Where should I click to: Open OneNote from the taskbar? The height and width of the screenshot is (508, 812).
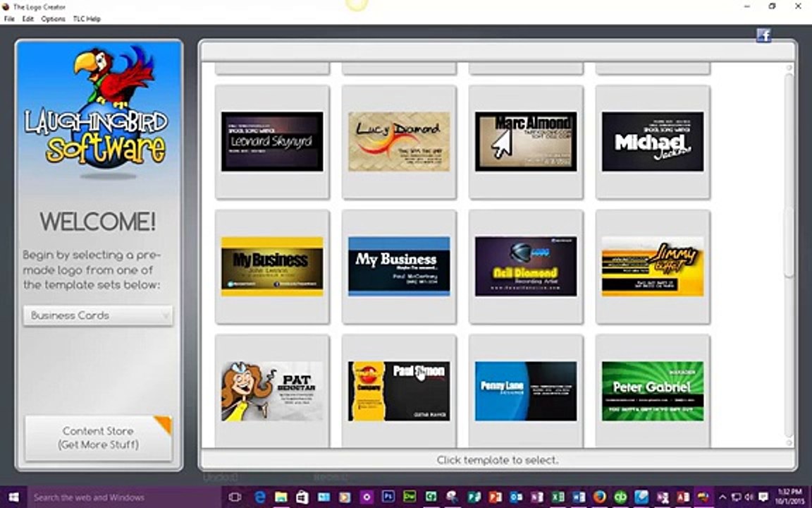click(x=538, y=497)
